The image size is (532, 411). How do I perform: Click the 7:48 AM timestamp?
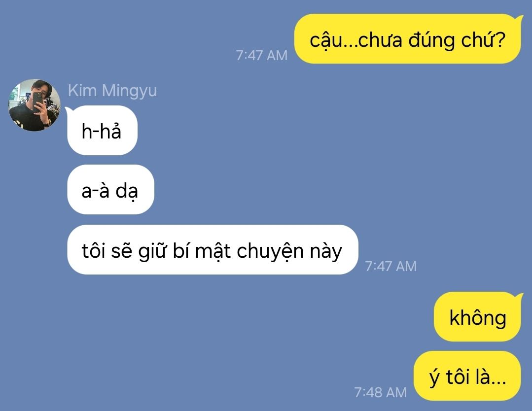[380, 392]
